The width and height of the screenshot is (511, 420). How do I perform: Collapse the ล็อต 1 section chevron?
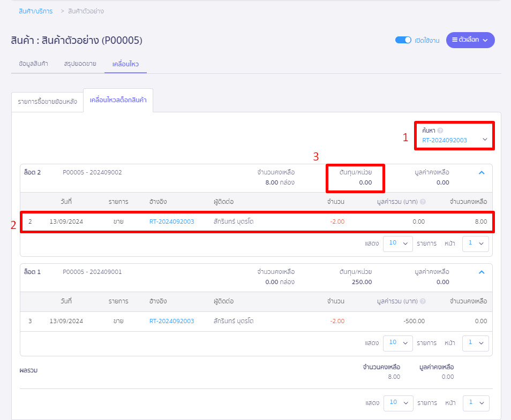pos(481,272)
